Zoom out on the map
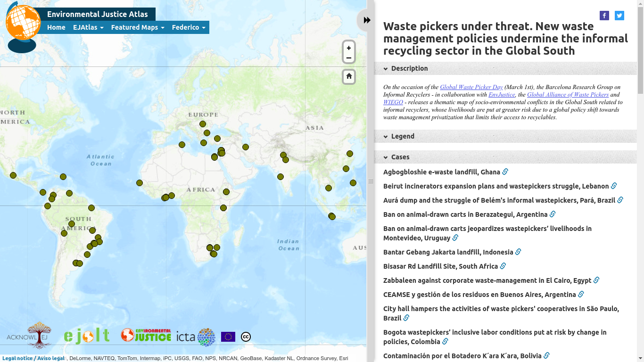 (x=348, y=58)
